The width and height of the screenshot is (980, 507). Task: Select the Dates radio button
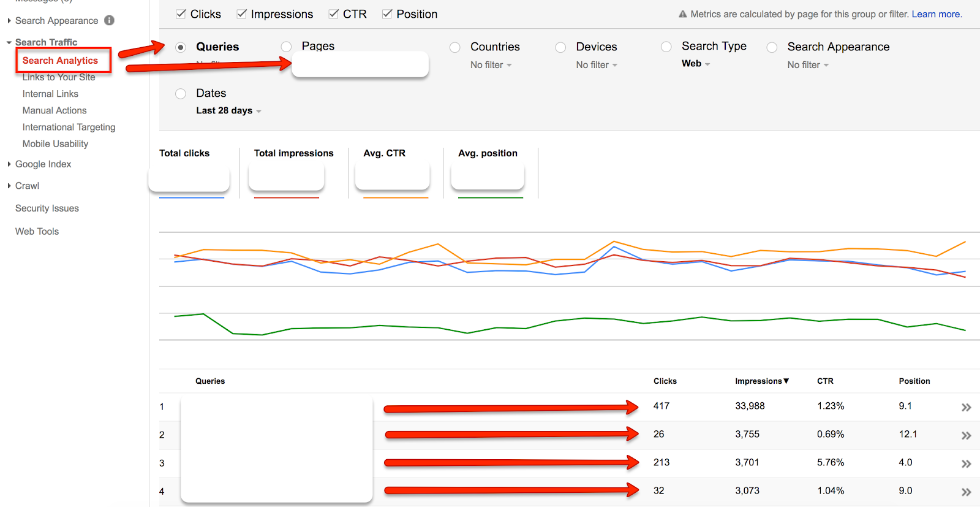[x=181, y=94]
